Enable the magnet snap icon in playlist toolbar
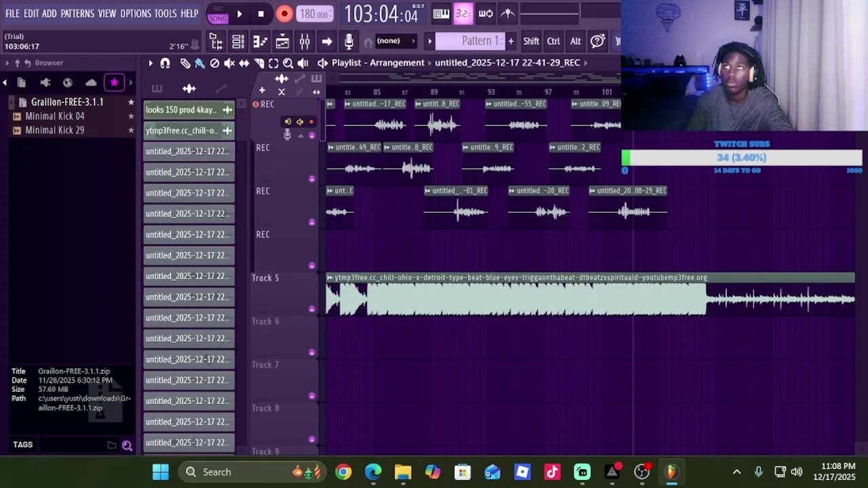This screenshot has height=488, width=868. [165, 63]
